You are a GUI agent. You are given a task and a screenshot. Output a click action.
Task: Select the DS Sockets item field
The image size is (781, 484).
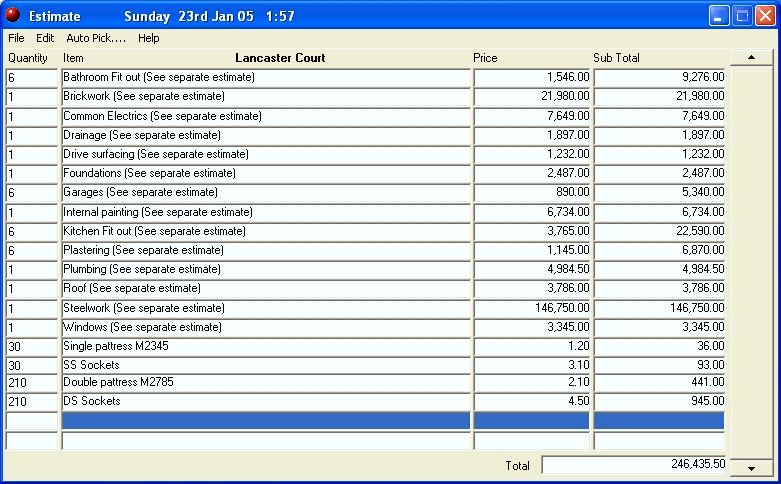266,401
